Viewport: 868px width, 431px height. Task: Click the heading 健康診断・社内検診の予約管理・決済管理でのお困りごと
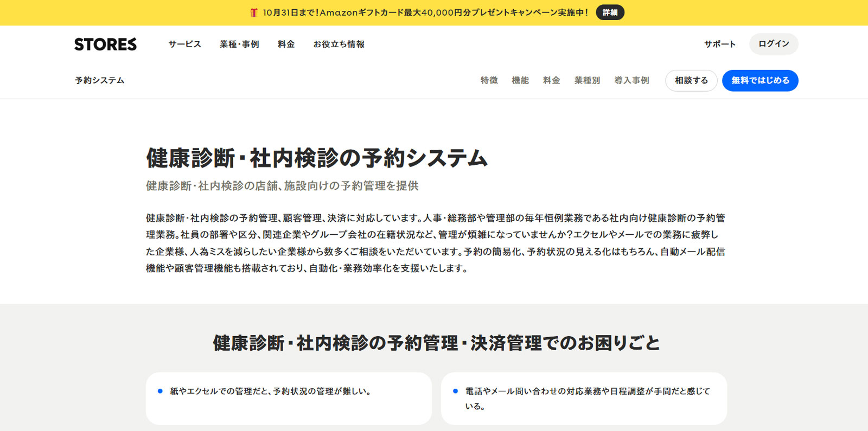coord(436,343)
